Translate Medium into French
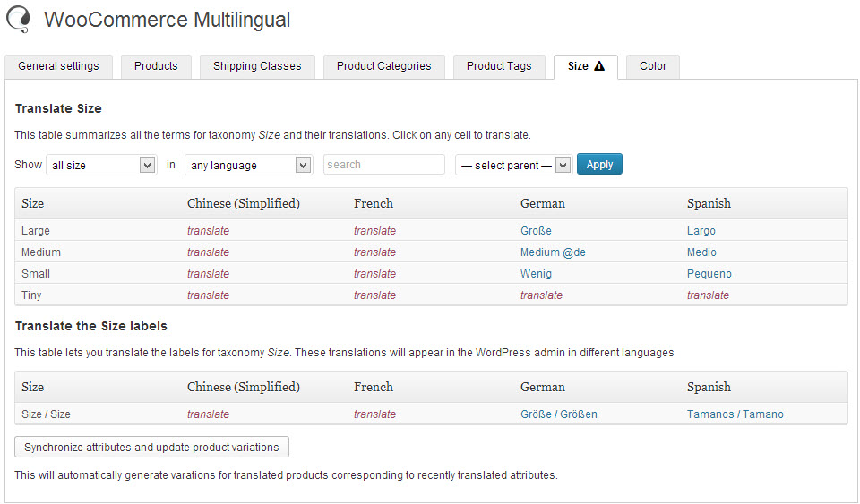This screenshot has height=504, width=860. (375, 252)
